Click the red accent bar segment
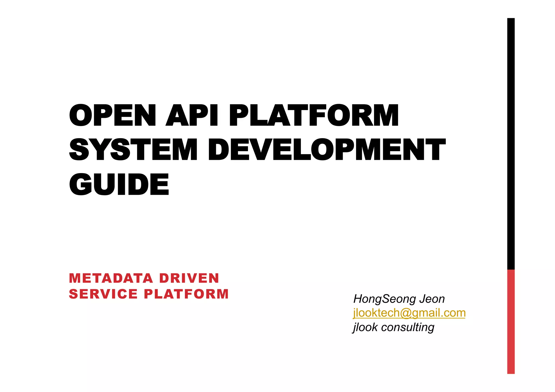 pos(511,321)
